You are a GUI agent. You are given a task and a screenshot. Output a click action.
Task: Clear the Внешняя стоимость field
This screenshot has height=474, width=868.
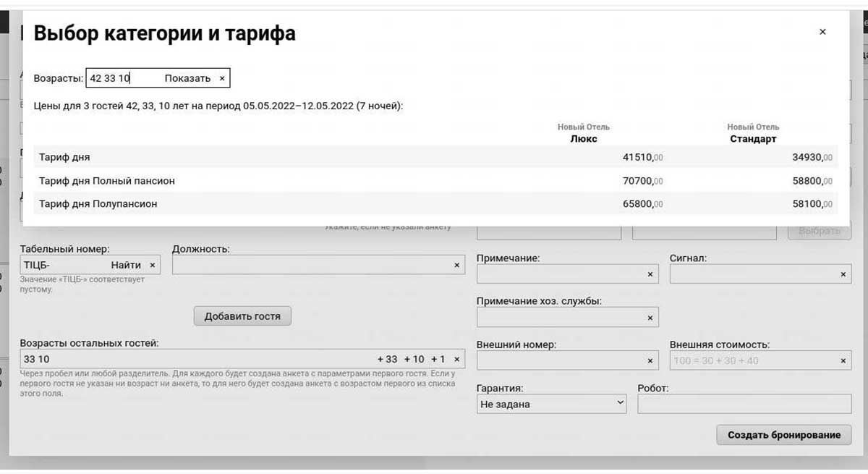pyautogui.click(x=843, y=360)
